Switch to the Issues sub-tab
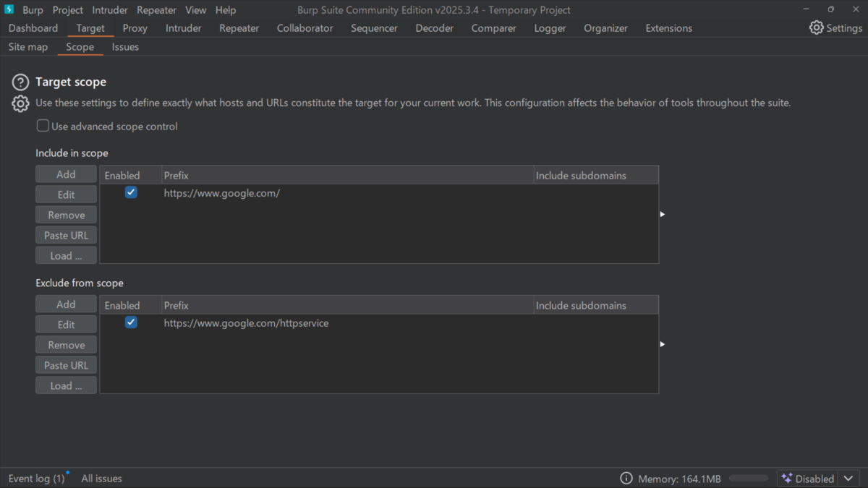868x488 pixels. click(125, 47)
